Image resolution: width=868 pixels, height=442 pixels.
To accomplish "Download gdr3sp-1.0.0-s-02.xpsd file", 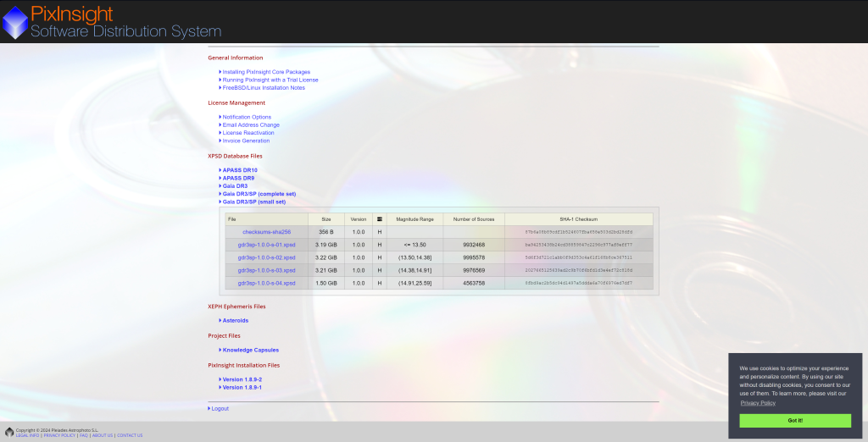I will [x=266, y=257].
